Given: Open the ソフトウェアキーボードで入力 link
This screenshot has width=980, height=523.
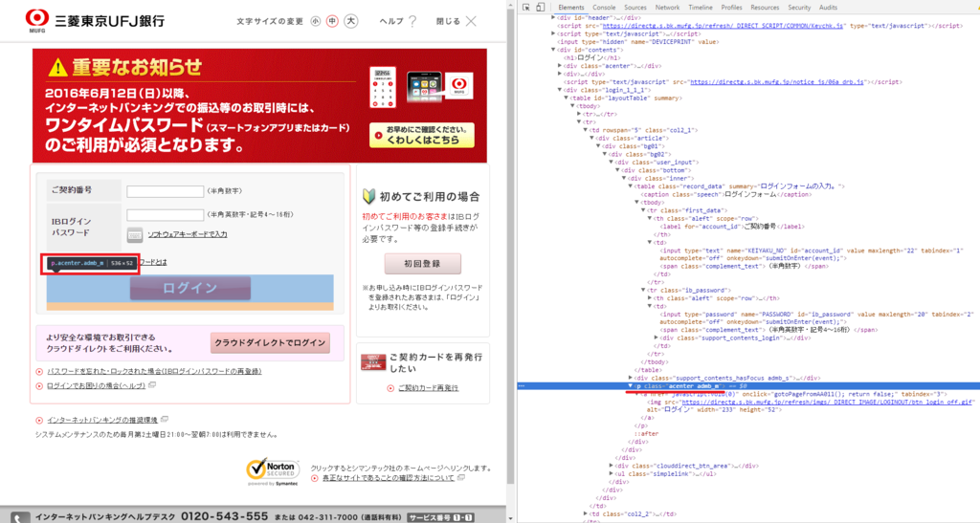Looking at the screenshot, I should coord(188,234).
